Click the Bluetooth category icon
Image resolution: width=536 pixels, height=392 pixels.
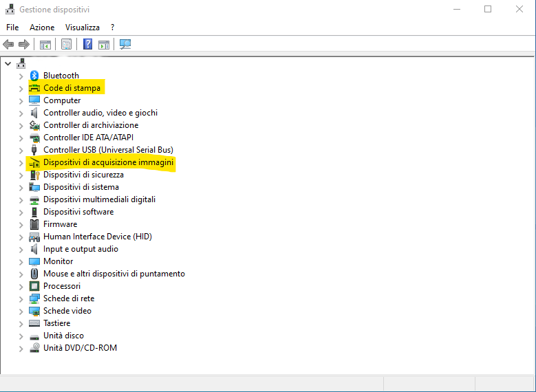[x=34, y=76]
